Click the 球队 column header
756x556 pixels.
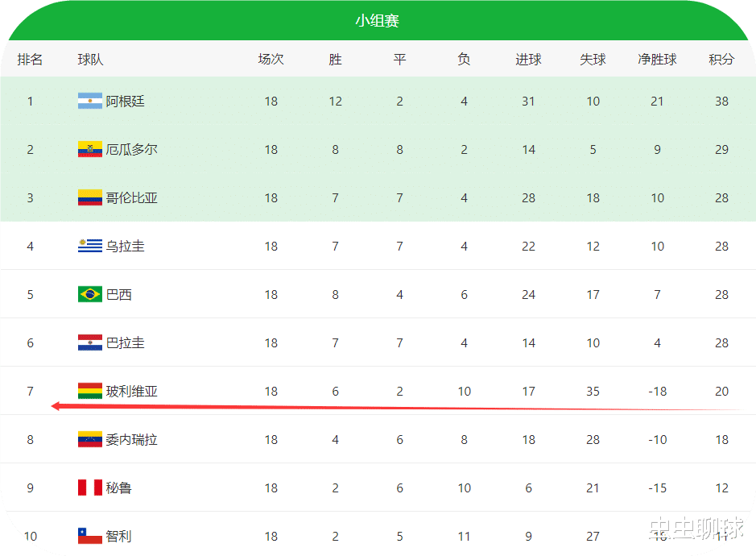pyautogui.click(x=90, y=60)
